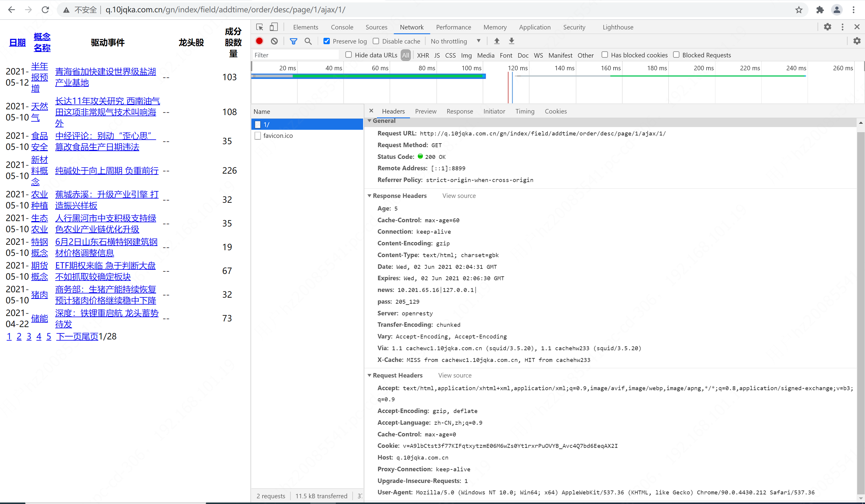Screen dimensions: 865x504
Task: Uncheck the Preserve log checkbox
Action: point(326,41)
